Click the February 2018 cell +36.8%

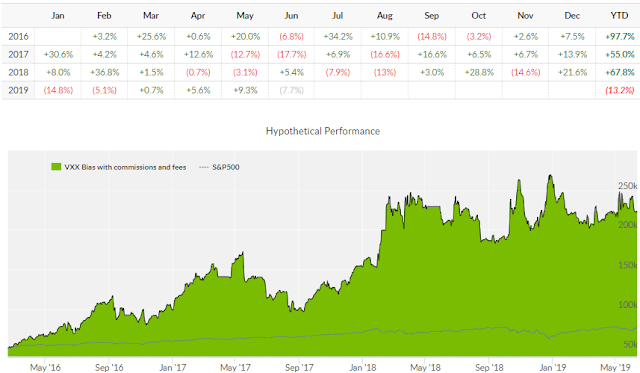[104, 72]
